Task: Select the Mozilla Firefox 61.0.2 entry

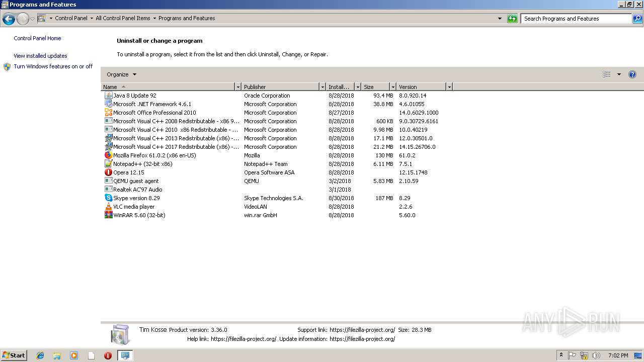Action: pyautogui.click(x=154, y=155)
